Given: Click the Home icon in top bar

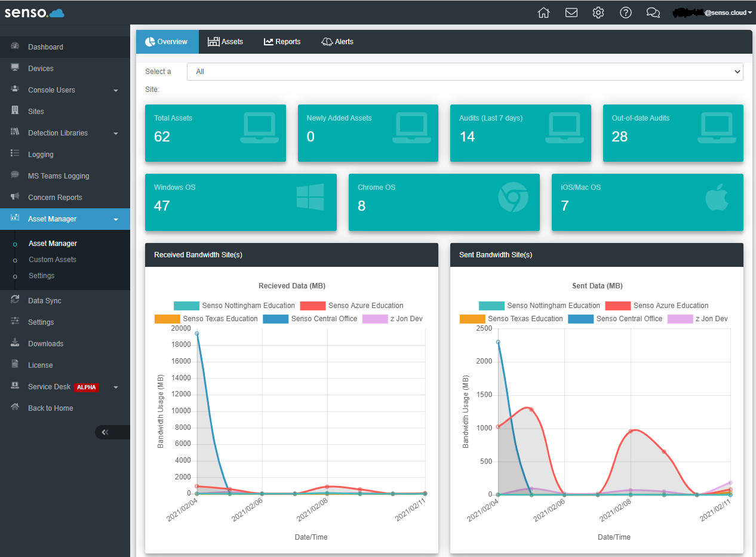Looking at the screenshot, I should pos(543,13).
